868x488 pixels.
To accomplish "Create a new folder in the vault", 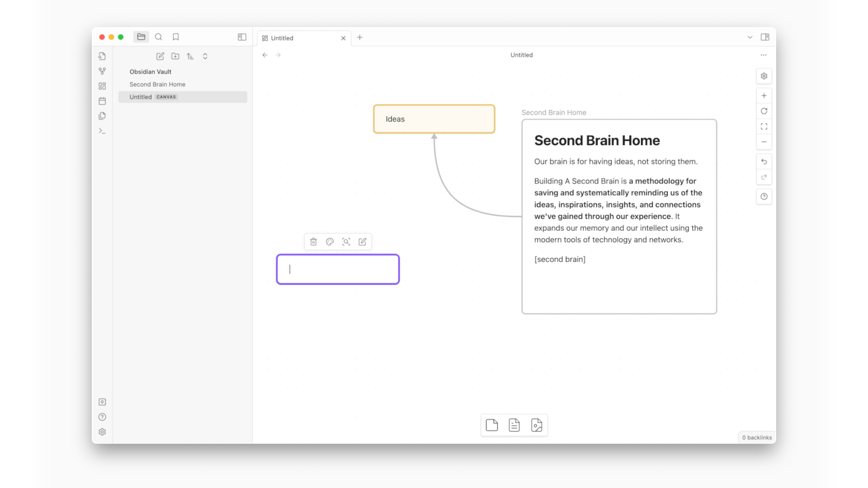I will (x=175, y=56).
